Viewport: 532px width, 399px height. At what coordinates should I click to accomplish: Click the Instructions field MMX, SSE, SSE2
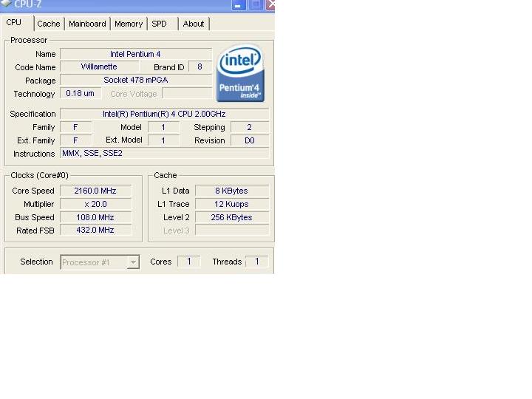[164, 154]
